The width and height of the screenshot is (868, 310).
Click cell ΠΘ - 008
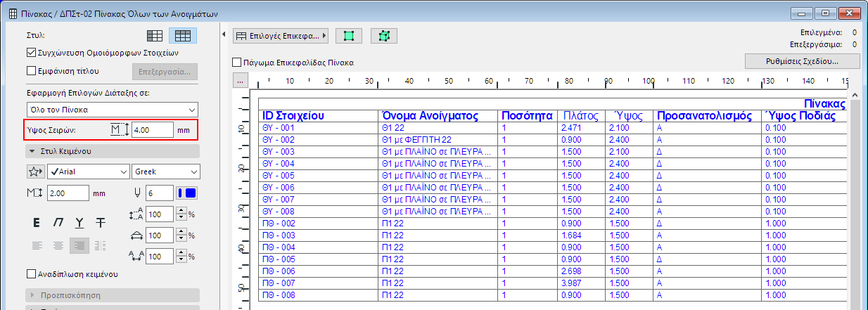318,295
